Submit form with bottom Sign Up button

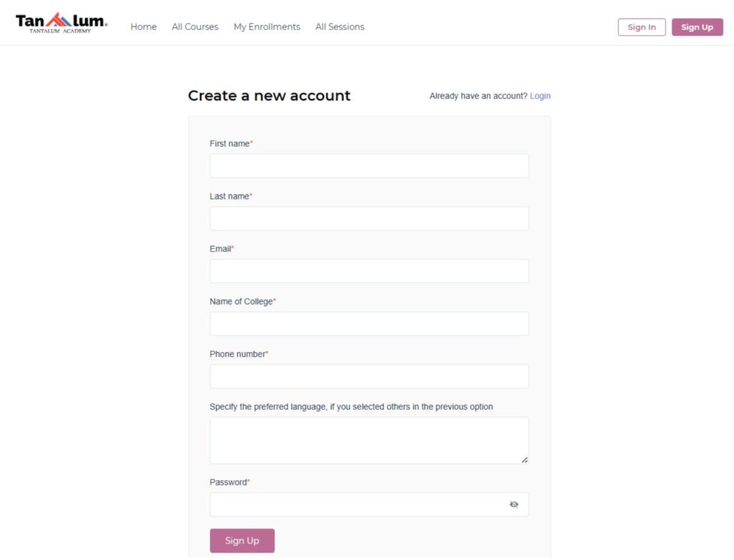(x=242, y=541)
